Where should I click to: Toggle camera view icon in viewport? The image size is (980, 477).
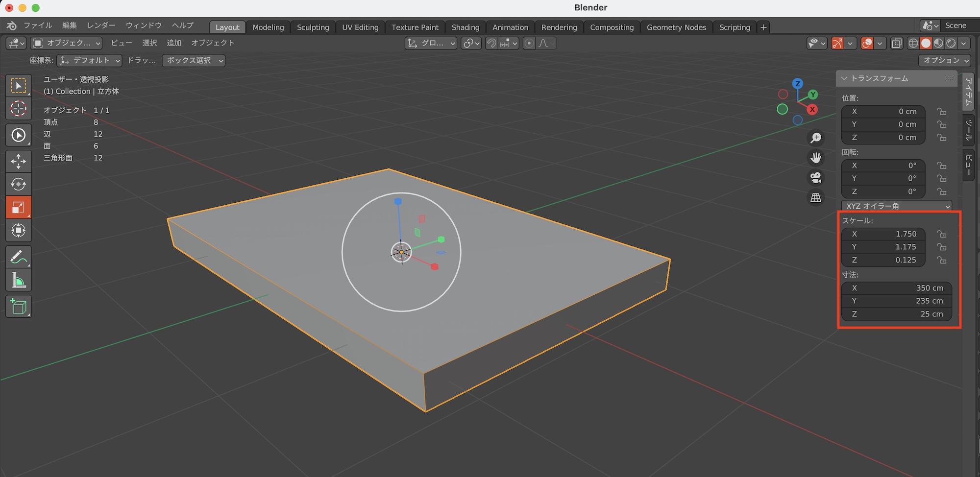pos(816,178)
